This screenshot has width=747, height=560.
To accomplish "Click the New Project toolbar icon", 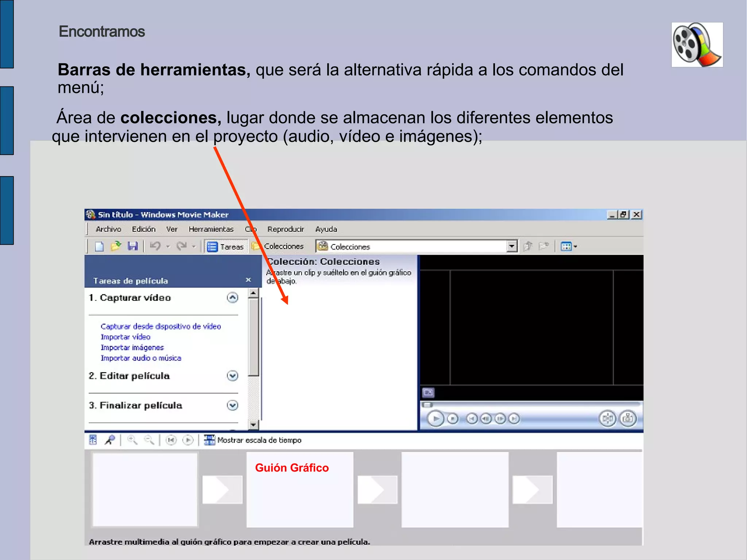I will 99,247.
